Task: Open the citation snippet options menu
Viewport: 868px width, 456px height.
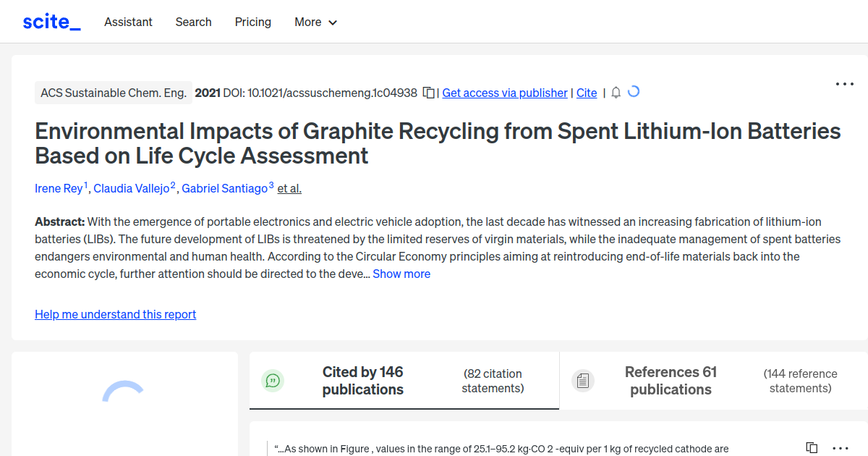Action: [x=841, y=448]
